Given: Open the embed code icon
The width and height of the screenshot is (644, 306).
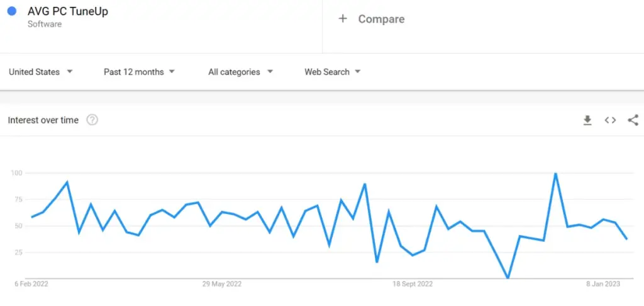Looking at the screenshot, I should pyautogui.click(x=610, y=120).
